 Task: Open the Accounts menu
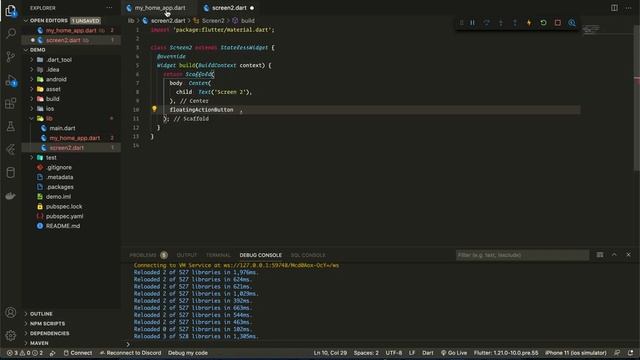[11, 312]
